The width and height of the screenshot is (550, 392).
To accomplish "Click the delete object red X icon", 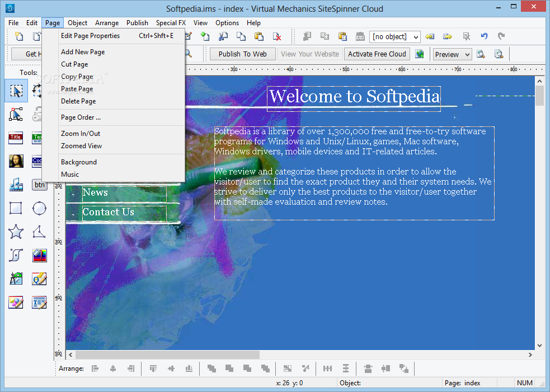I will (277, 36).
